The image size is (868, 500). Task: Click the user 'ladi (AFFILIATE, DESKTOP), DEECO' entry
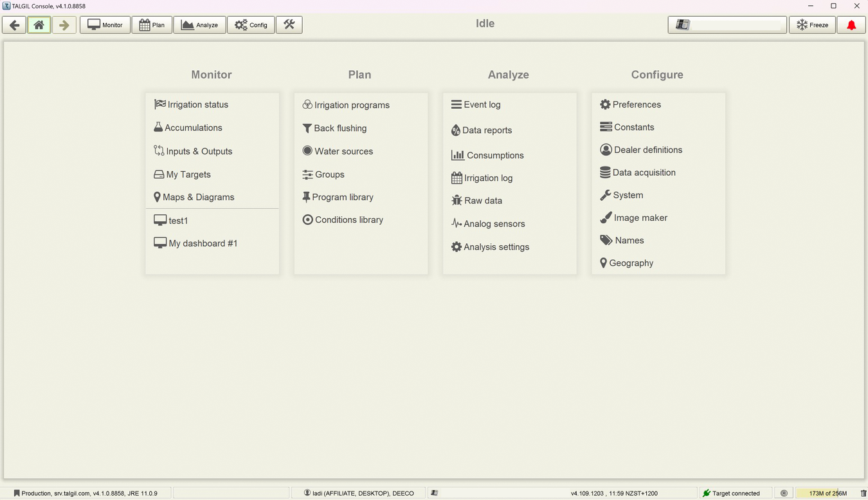(x=359, y=493)
